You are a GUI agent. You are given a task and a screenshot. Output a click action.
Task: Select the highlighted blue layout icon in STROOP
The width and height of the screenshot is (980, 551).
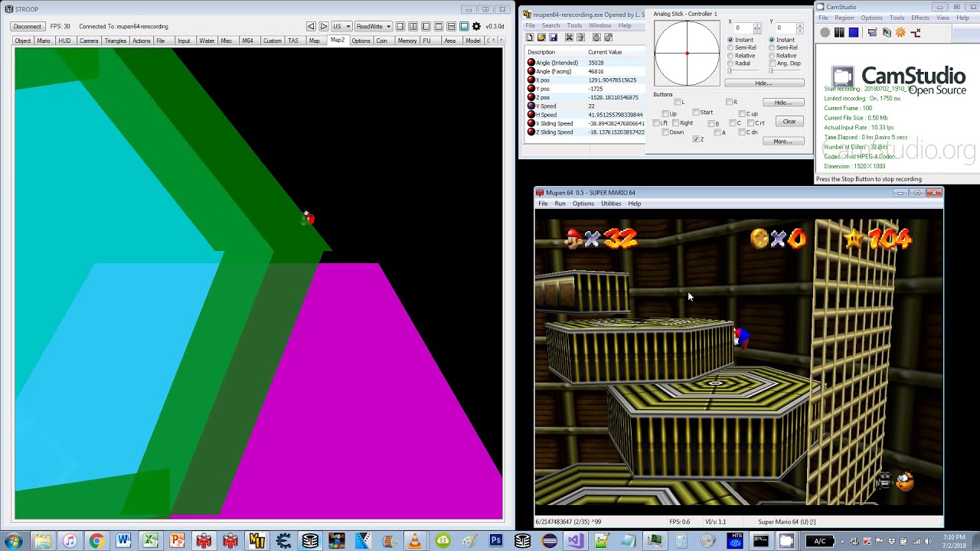pyautogui.click(x=464, y=26)
